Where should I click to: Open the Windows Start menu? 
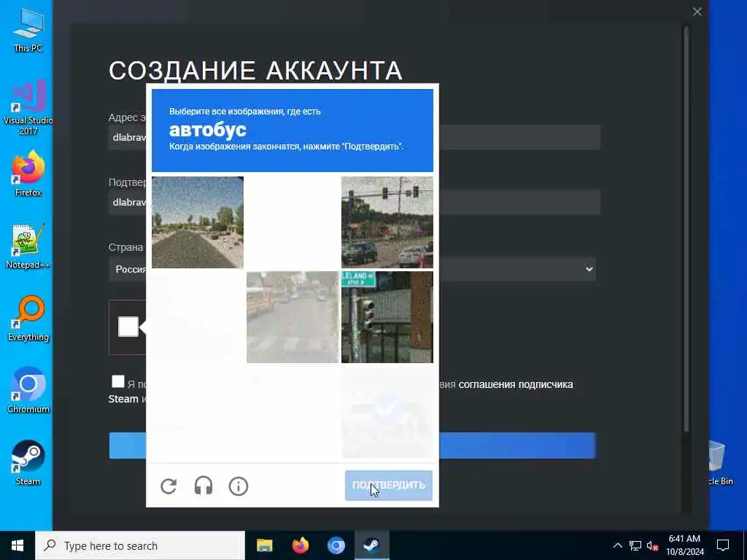point(18,545)
